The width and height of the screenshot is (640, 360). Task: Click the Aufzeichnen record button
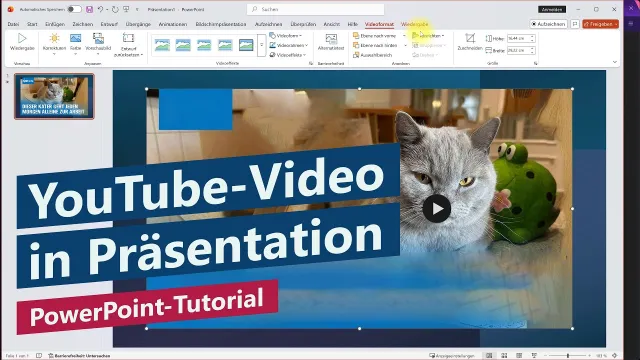click(549, 24)
